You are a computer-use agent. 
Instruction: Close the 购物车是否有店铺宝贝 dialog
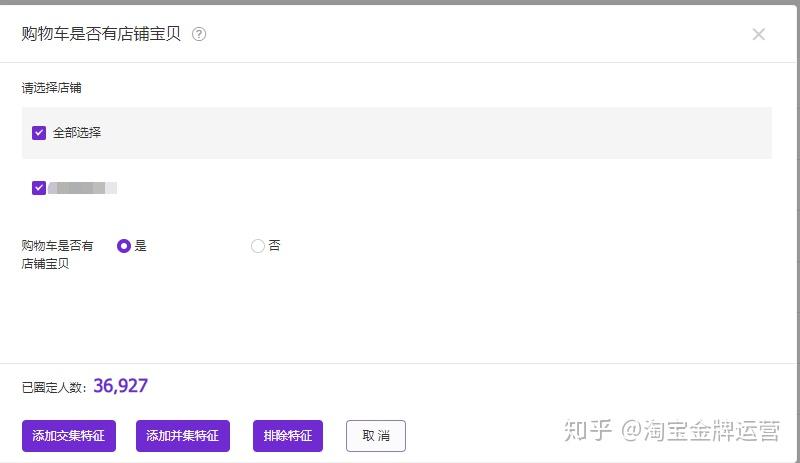759,34
